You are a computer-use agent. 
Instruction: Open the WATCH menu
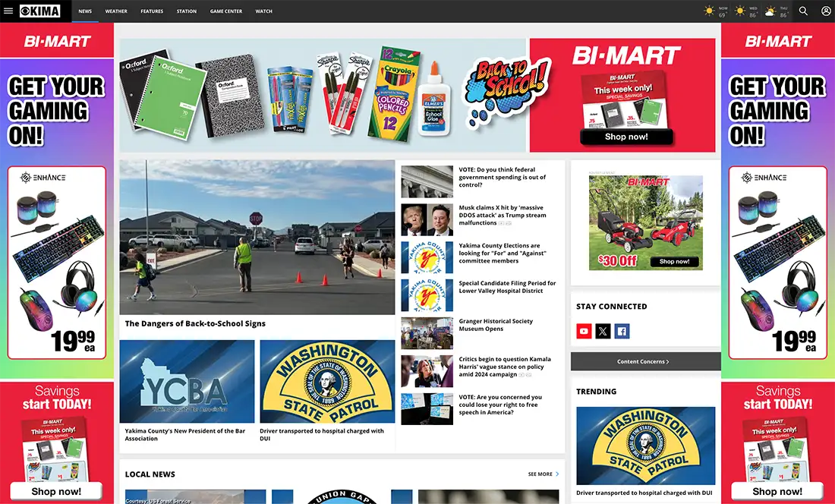[x=263, y=11]
